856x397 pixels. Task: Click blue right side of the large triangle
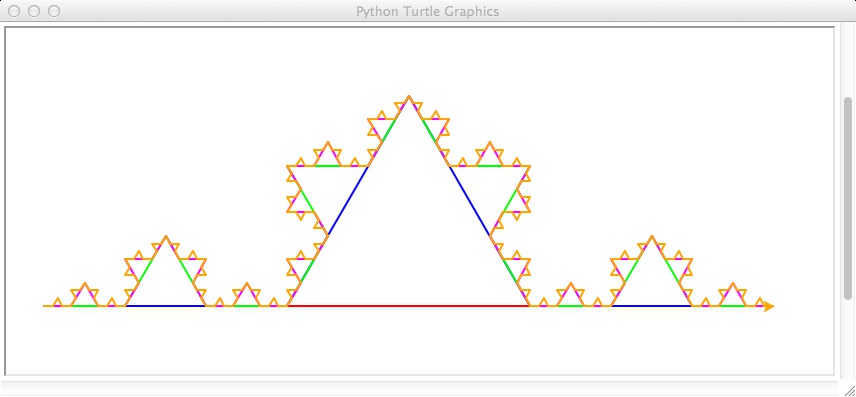tap(469, 201)
